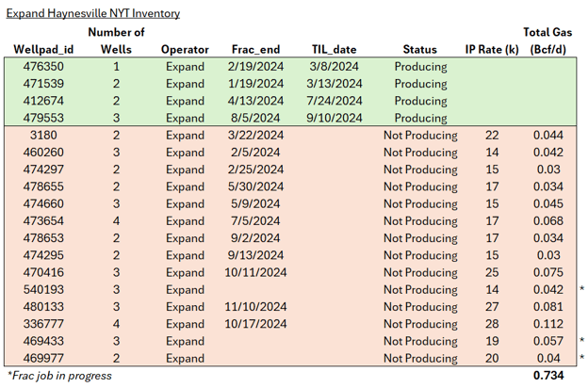Click the bold total 0.734

[x=548, y=376]
